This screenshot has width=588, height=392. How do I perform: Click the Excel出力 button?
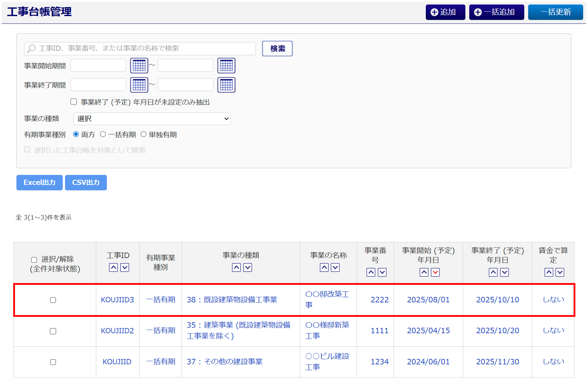click(39, 182)
